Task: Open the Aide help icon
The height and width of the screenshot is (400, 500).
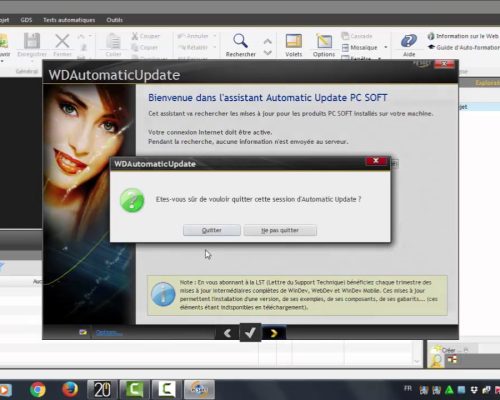Action: pyautogui.click(x=409, y=41)
